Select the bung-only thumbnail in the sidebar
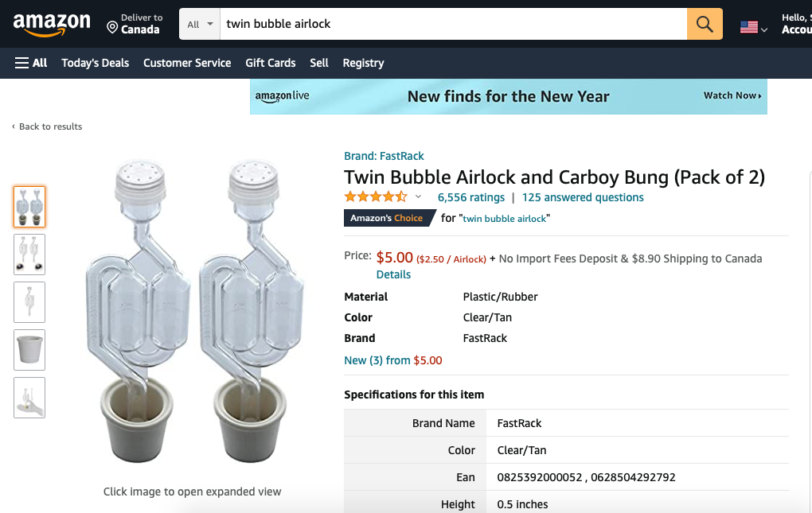The width and height of the screenshot is (812, 513). click(29, 350)
